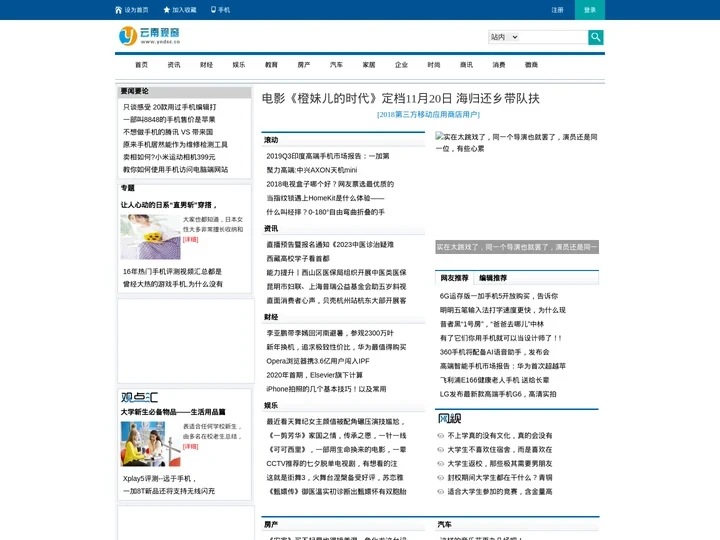
Task: Click the home icon beside 设为首页
Action: [x=118, y=10]
